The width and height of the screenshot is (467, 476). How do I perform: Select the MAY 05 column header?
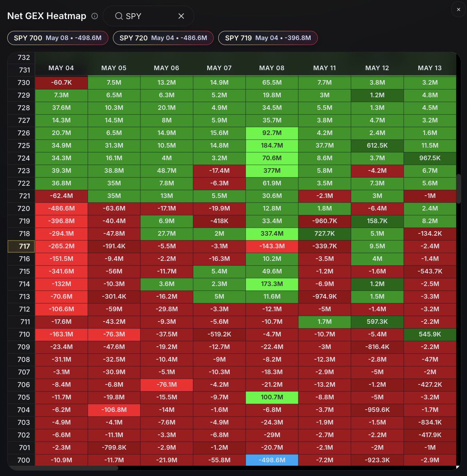(114, 68)
